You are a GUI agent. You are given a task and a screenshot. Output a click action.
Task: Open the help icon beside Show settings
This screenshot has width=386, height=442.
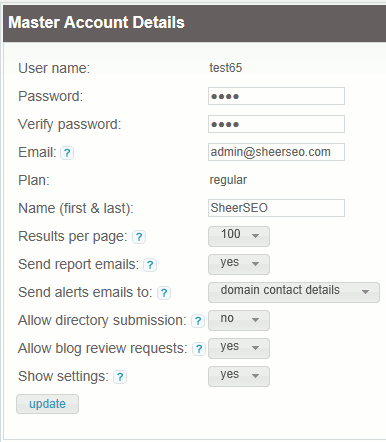tap(120, 377)
